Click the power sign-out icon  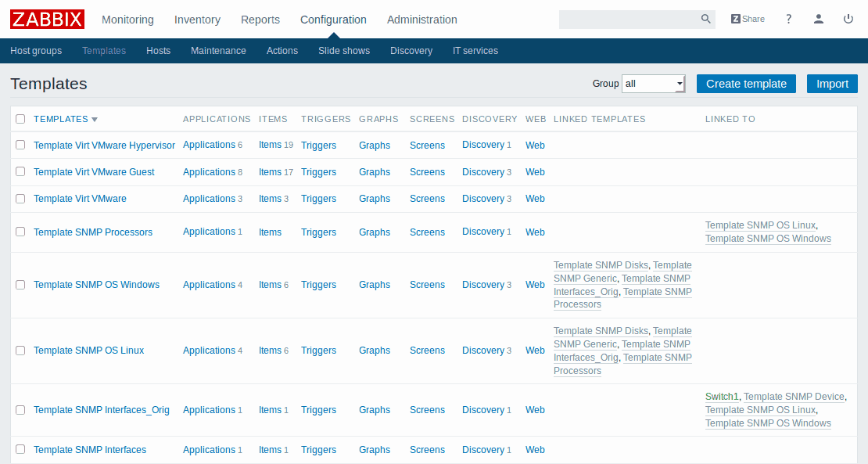(848, 19)
